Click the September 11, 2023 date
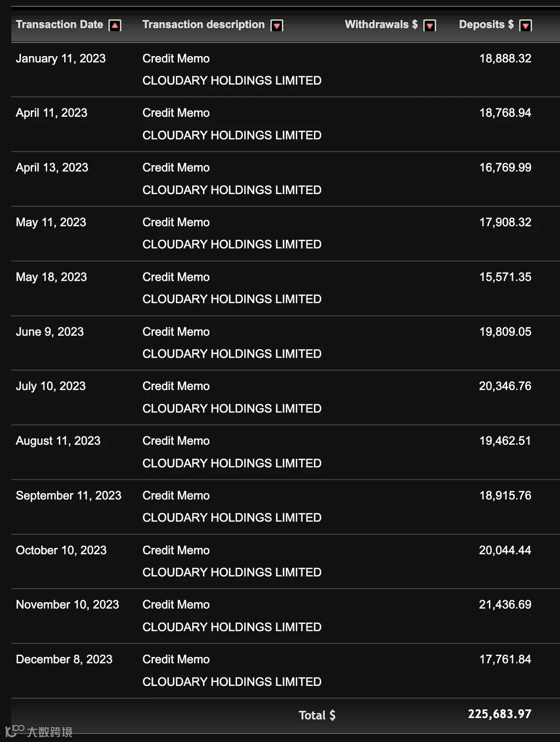560x742 pixels. (x=68, y=496)
